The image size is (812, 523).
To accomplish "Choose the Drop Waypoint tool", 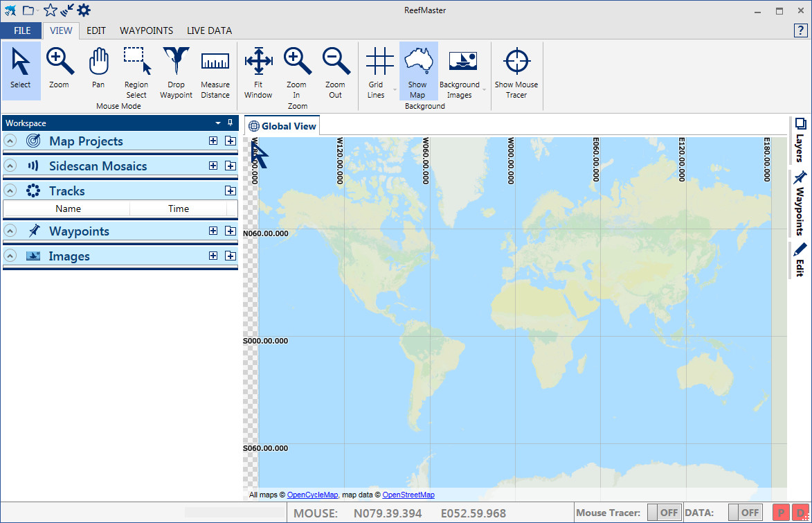I will (176, 67).
